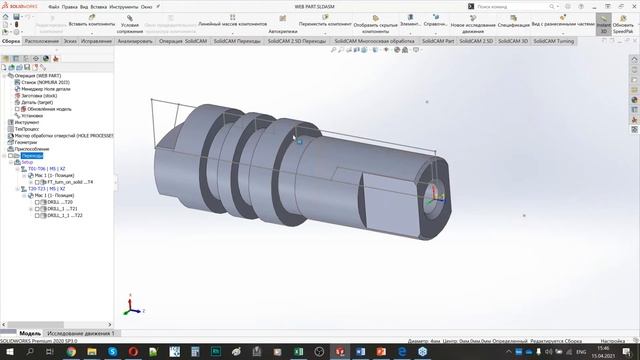The height and width of the screenshot is (360, 640).
Task: Click the SolidCAM Manager tree tab icon
Action: click(x=56, y=58)
